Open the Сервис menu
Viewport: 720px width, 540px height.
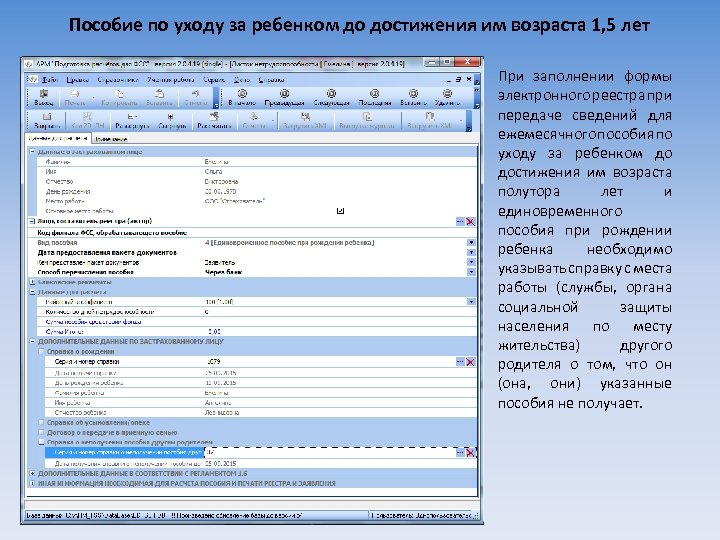click(x=214, y=79)
